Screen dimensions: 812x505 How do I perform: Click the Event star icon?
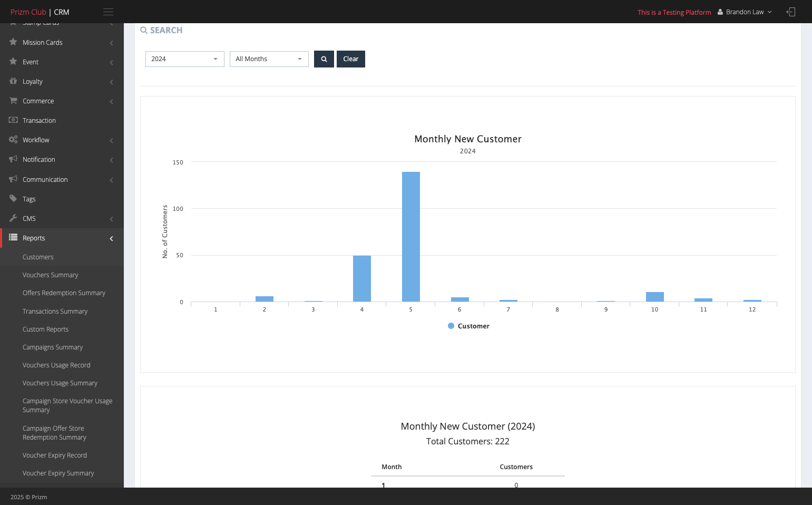13,62
